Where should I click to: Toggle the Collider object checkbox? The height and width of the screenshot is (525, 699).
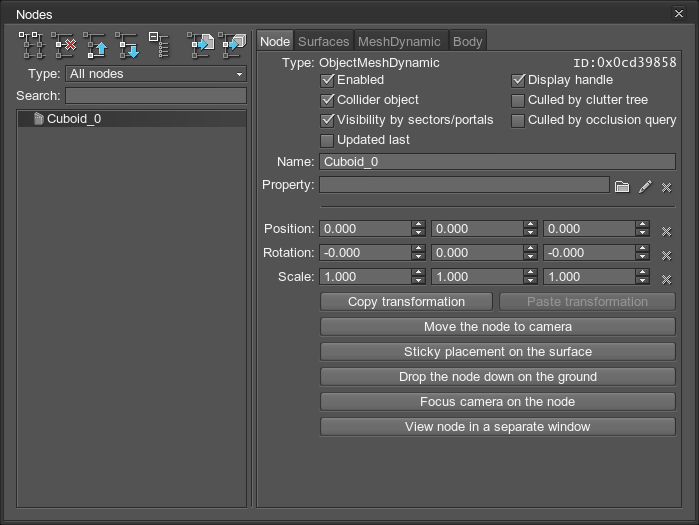[x=327, y=100]
